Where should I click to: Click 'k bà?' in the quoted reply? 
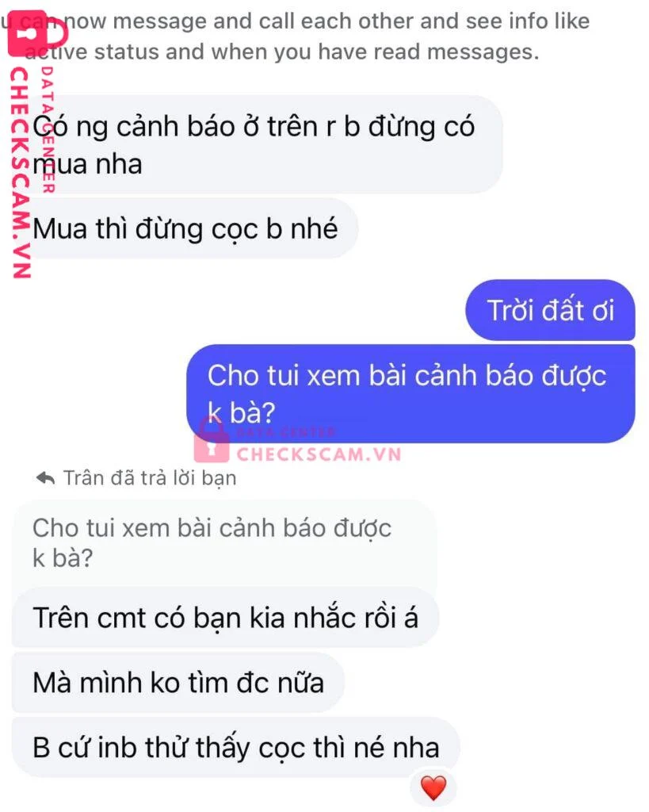[x=63, y=557]
